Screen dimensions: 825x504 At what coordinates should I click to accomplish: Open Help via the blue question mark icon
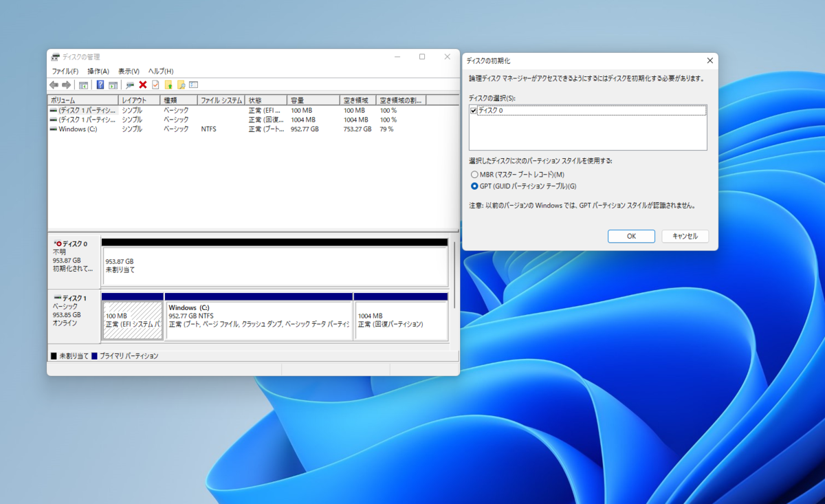tap(100, 85)
